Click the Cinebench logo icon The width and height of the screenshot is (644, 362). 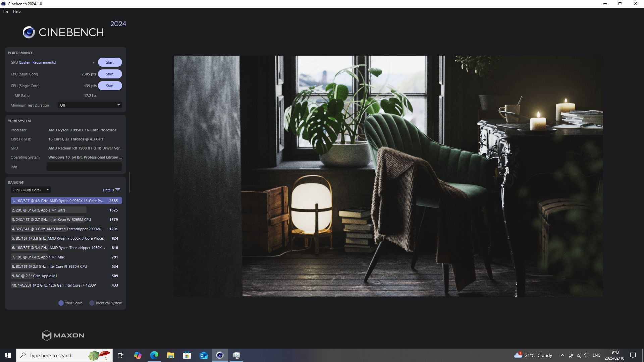(29, 32)
